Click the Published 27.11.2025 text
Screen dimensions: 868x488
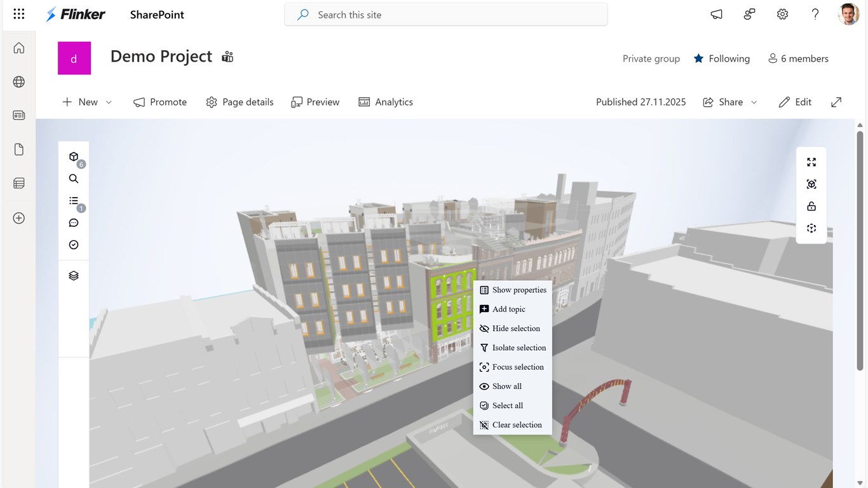coord(641,102)
